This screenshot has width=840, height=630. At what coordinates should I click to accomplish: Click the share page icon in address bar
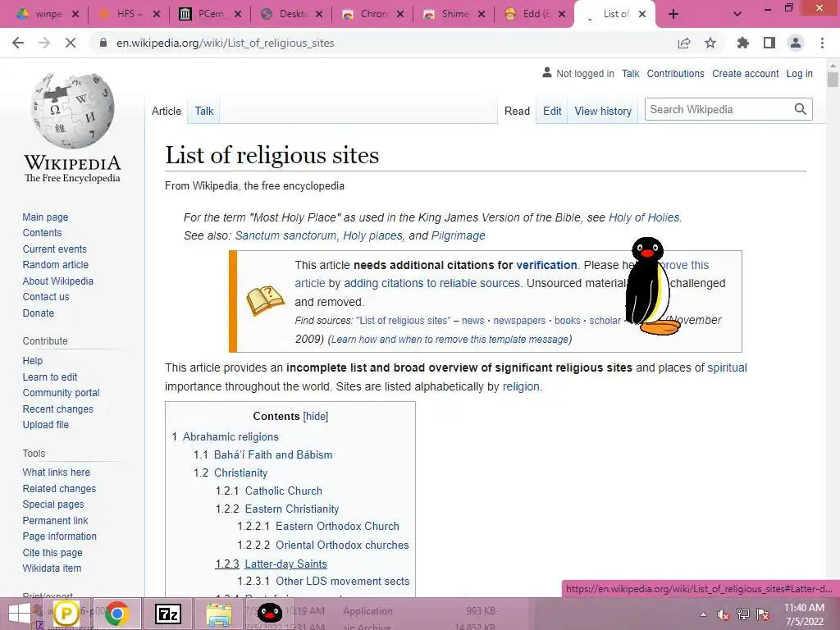coord(684,43)
